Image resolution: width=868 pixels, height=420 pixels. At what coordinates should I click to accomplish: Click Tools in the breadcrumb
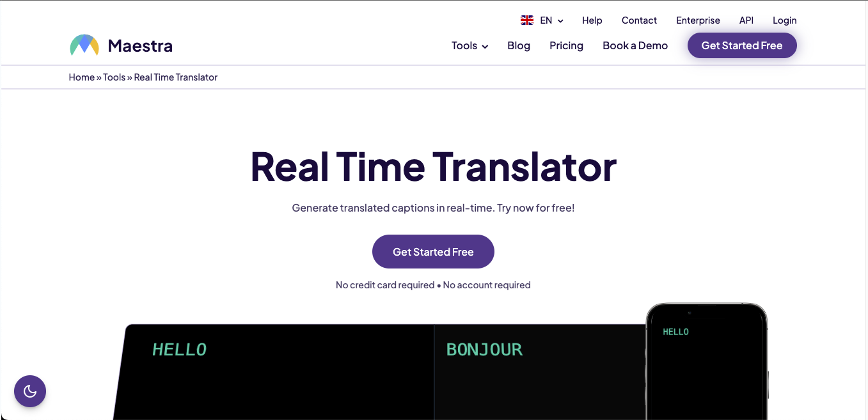(x=114, y=77)
